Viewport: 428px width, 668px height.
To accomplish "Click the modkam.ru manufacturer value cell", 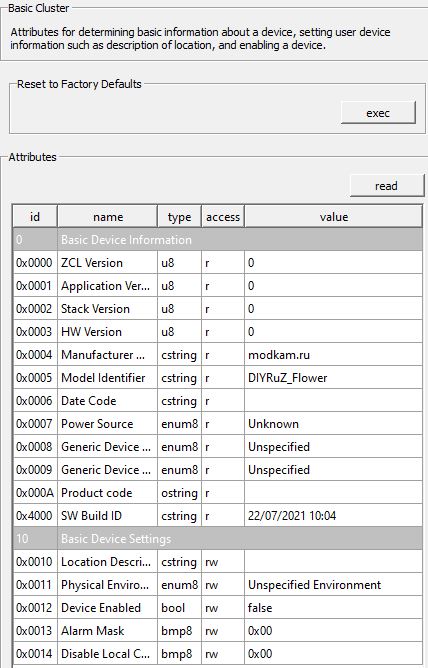I will 333,355.
